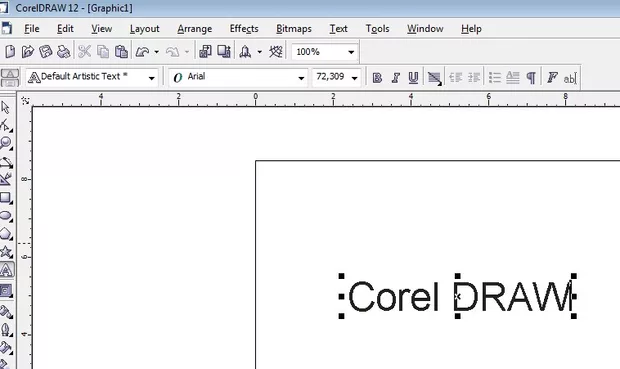Open the font size 72,309 dropdown
Image resolution: width=620 pixels, height=369 pixels.
click(355, 78)
